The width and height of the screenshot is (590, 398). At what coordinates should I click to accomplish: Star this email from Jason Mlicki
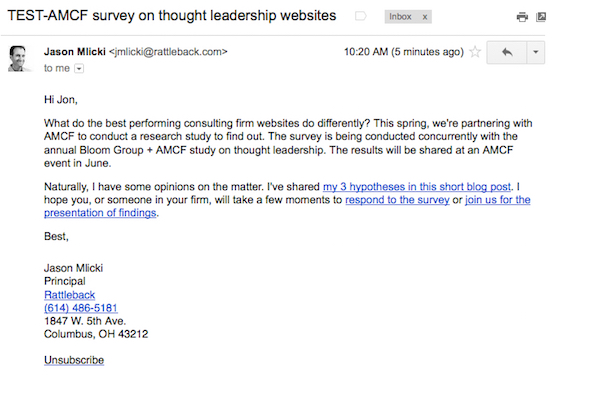pyautogui.click(x=475, y=52)
